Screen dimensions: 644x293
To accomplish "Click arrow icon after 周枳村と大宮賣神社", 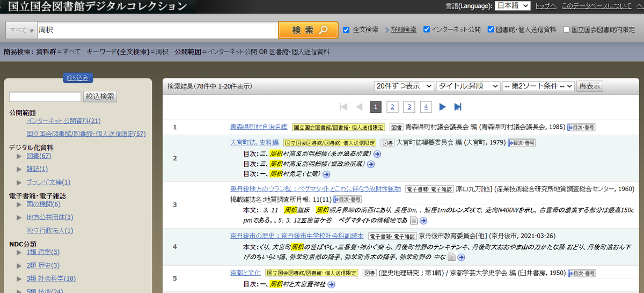I will pos(331,284).
